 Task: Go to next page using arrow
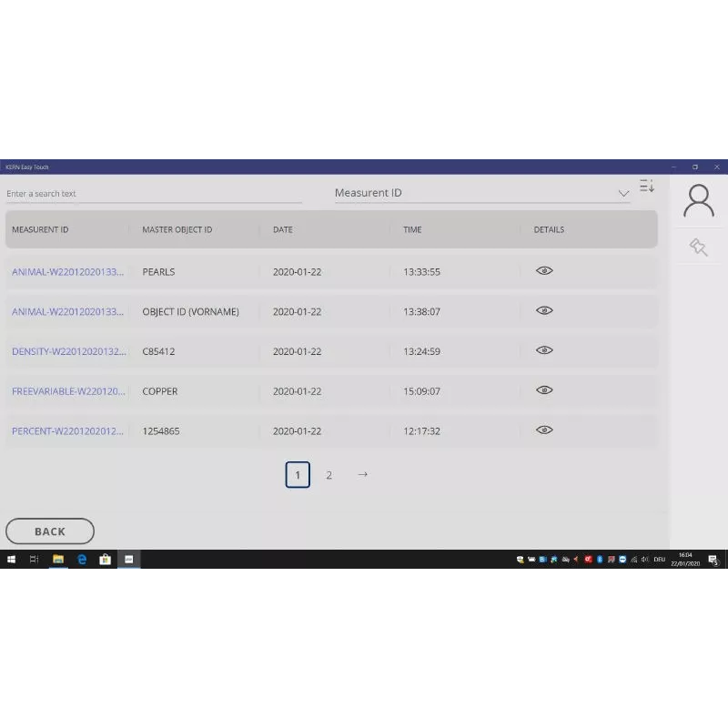point(362,474)
